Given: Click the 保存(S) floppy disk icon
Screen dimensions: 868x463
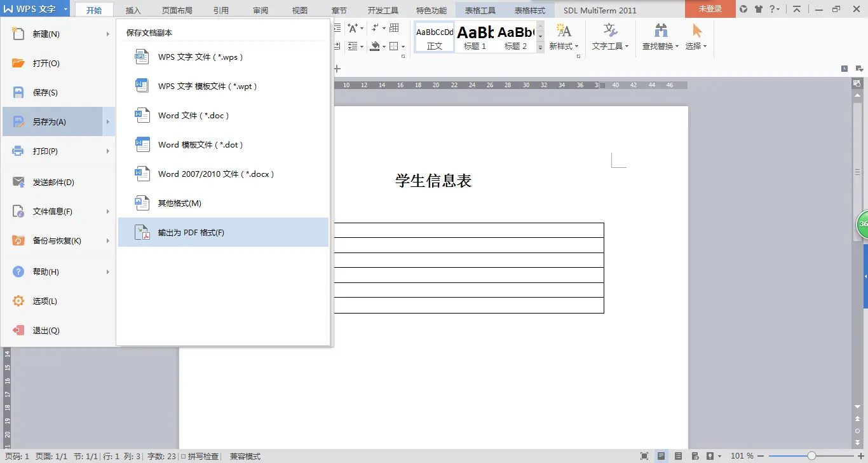Looking at the screenshot, I should (18, 93).
